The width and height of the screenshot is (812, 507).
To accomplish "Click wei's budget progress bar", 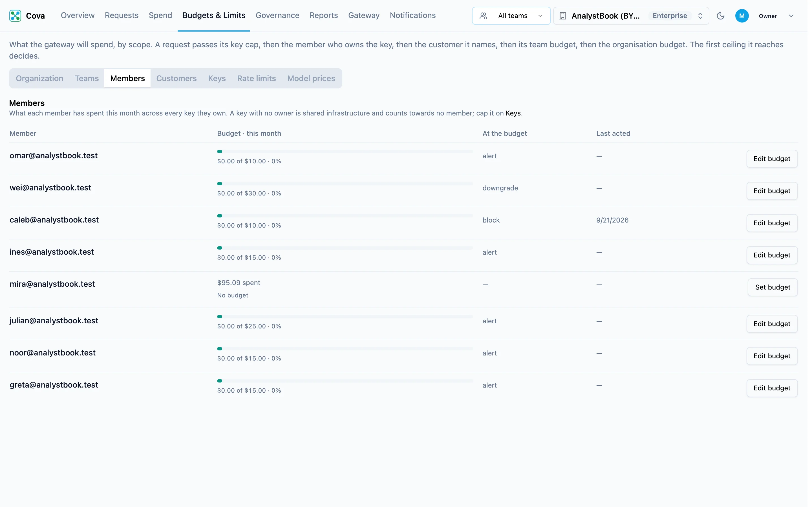I will tap(345, 184).
